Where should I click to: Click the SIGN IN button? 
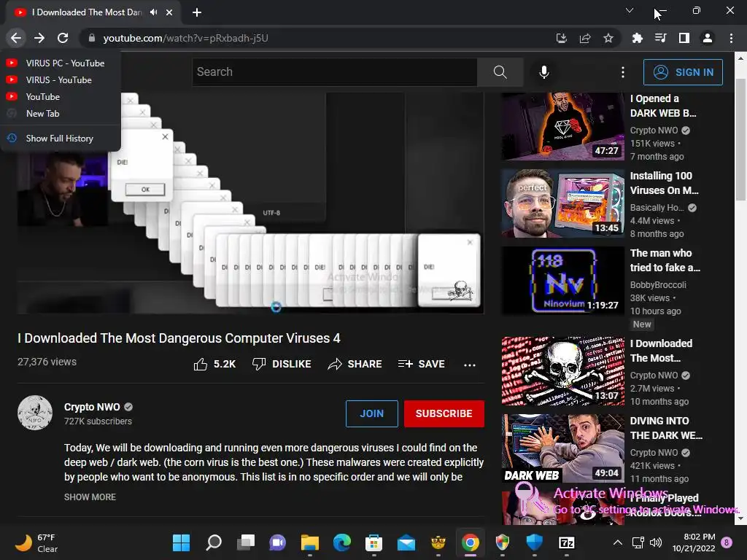click(x=683, y=72)
